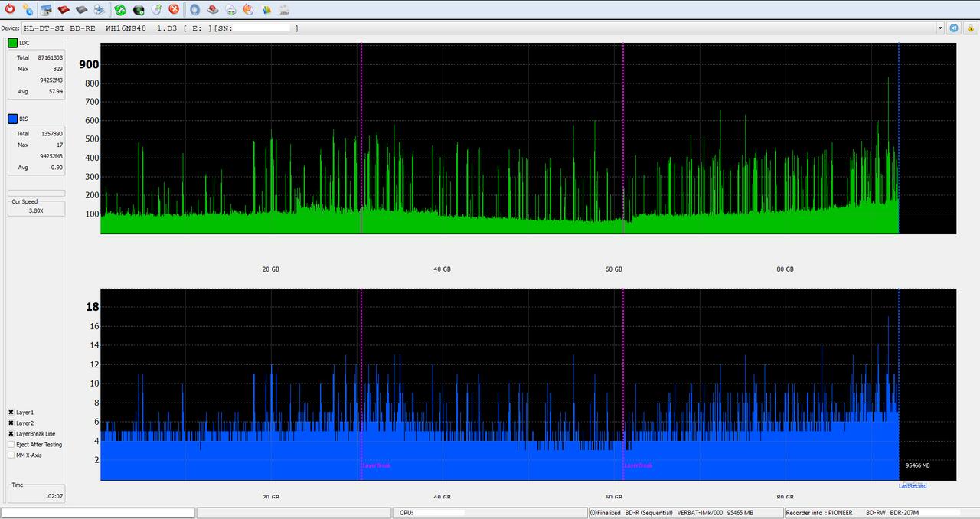The image size is (980, 519).
Task: Uncheck the Layer1 checkbox
Action: [11, 412]
